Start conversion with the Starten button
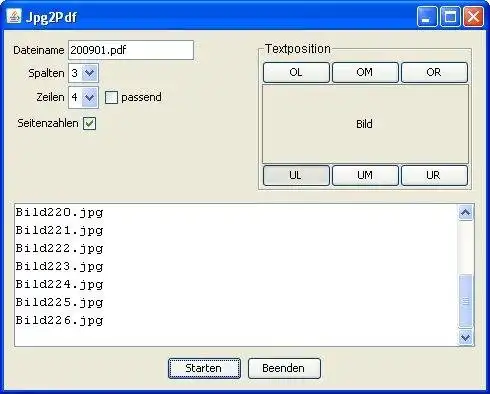The height and width of the screenshot is (394, 490). point(204,368)
